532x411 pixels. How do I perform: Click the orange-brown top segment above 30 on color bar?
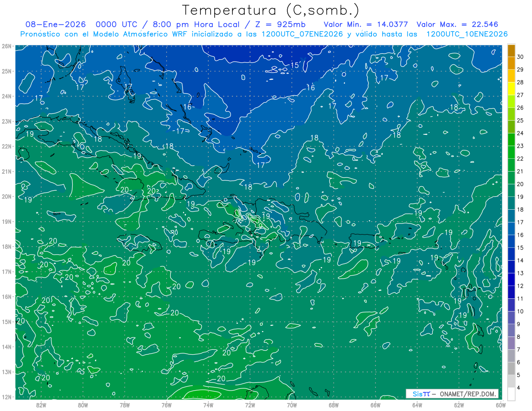point(511,51)
